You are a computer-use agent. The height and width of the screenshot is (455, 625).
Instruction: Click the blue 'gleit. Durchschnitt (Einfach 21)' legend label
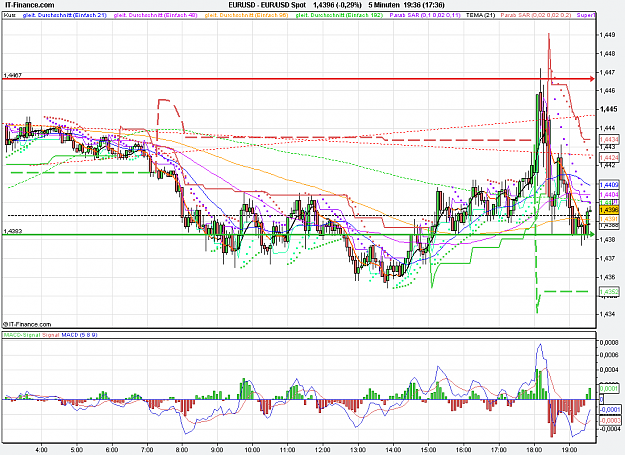[65, 15]
